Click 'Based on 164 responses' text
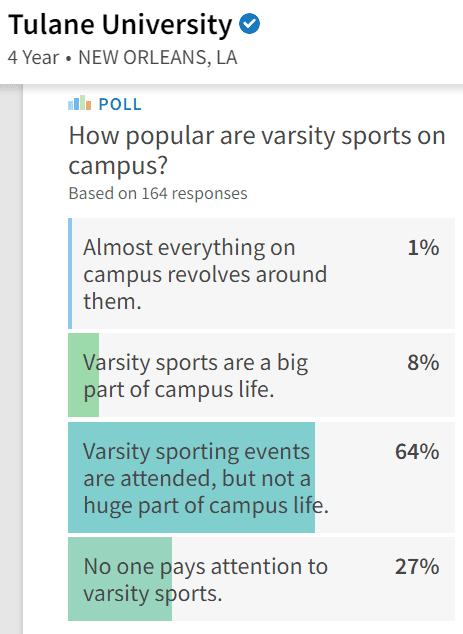The image size is (463, 634). [x=158, y=193]
